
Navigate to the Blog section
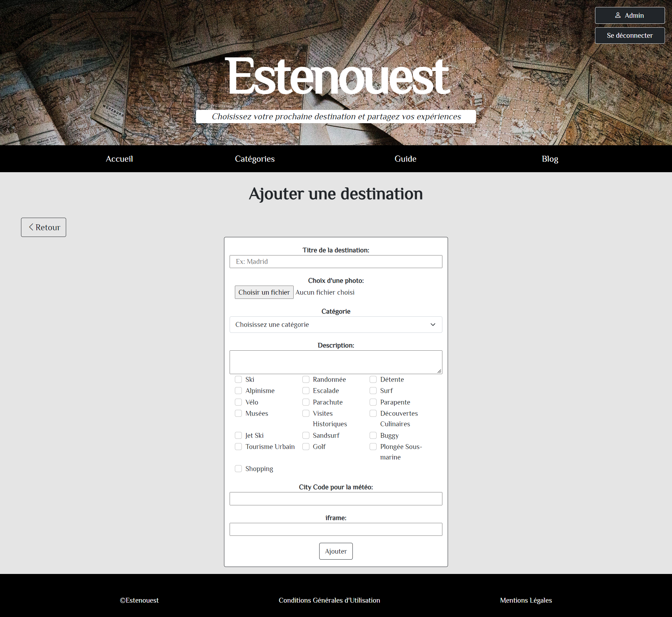549,159
